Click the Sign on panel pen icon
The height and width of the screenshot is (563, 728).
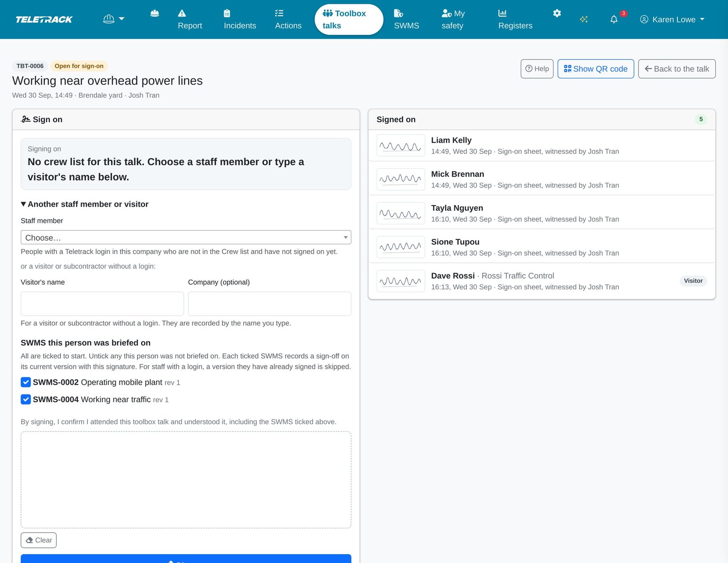[26, 120]
